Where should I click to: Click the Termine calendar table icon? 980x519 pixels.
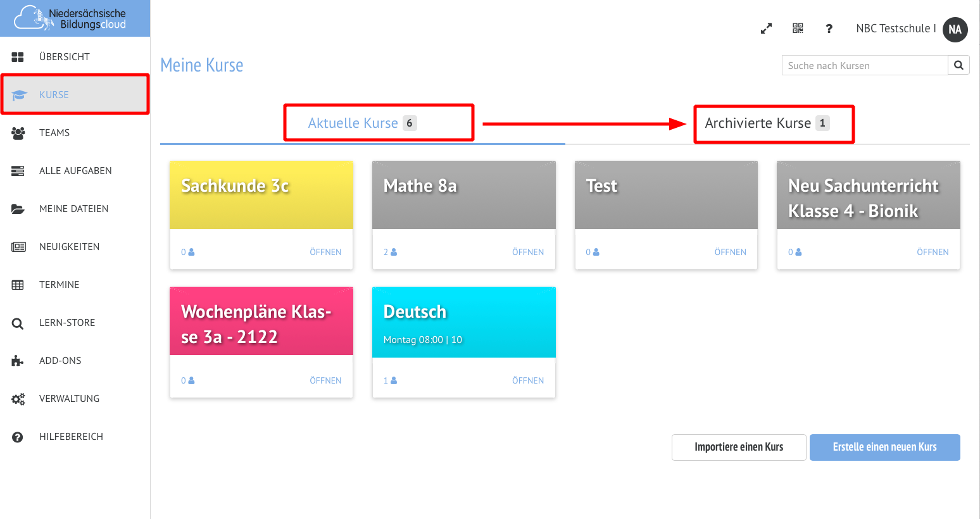click(x=18, y=285)
